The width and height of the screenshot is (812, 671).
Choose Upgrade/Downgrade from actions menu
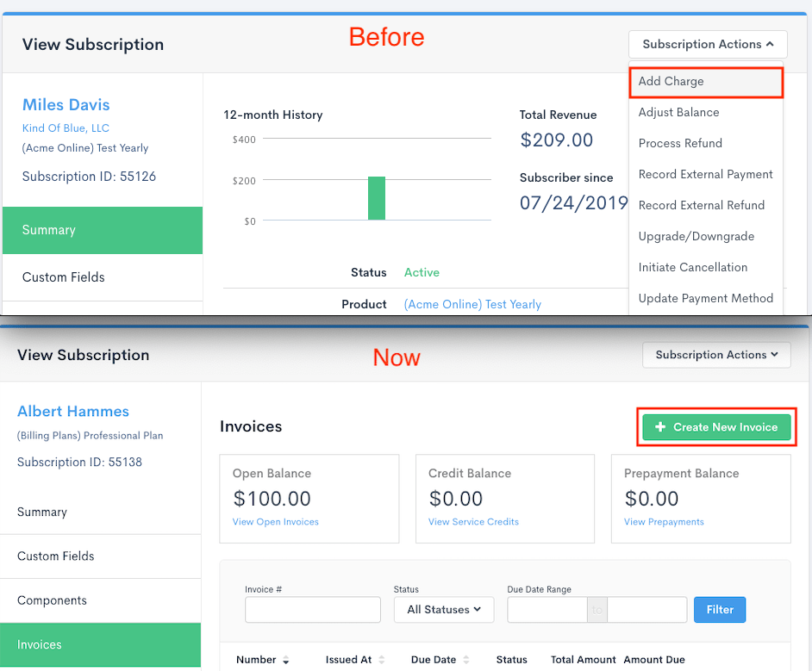coord(696,237)
